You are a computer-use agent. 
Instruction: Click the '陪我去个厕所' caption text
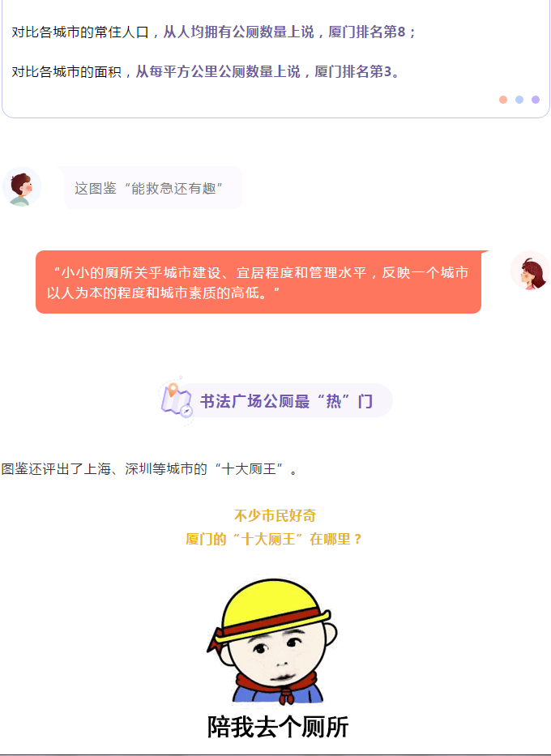(x=278, y=727)
